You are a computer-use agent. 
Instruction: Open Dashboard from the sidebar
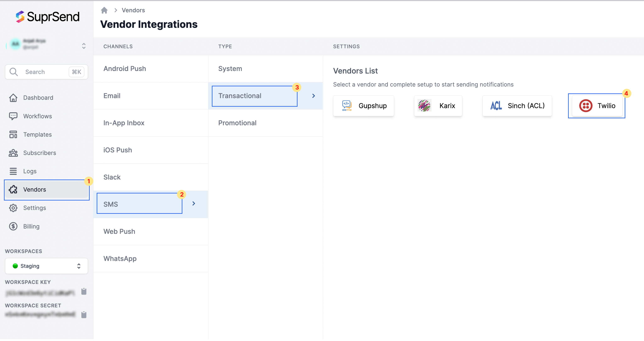click(38, 98)
